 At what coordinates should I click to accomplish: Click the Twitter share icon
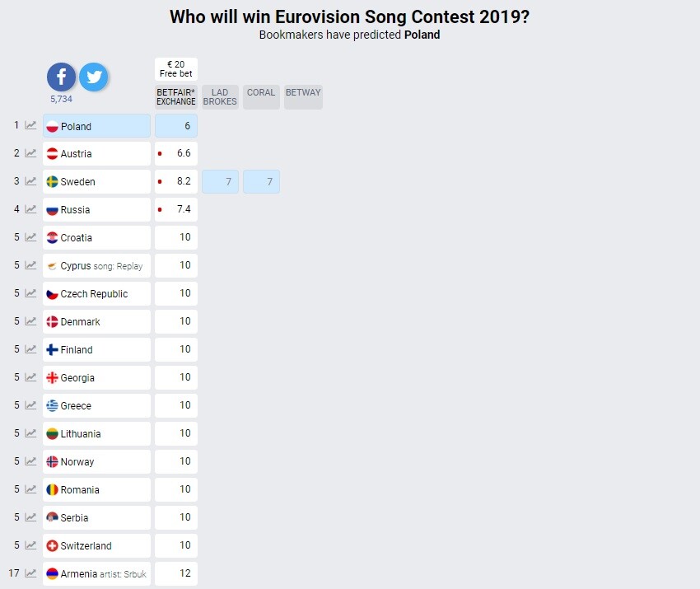93,77
